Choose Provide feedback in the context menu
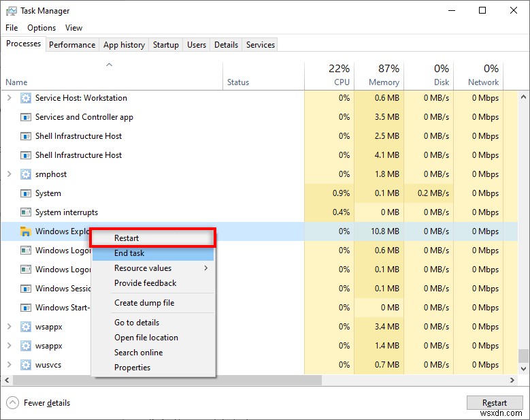 (x=153, y=283)
